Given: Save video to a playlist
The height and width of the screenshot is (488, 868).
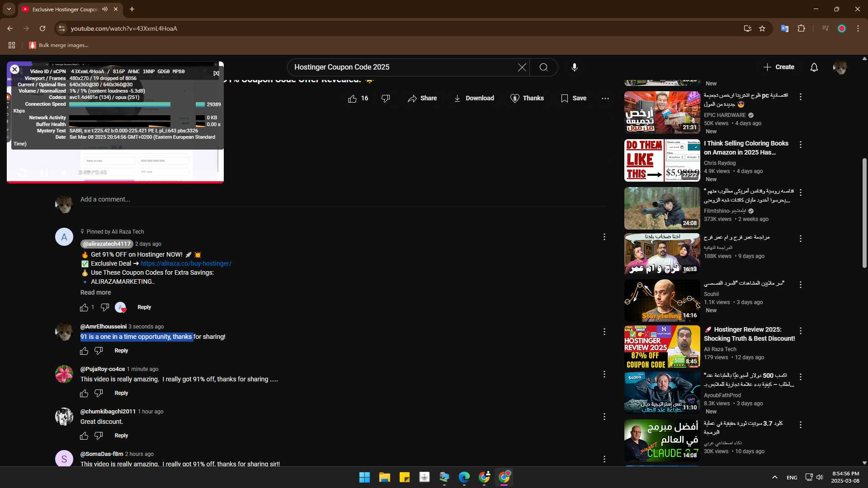Looking at the screenshot, I should (x=573, y=99).
